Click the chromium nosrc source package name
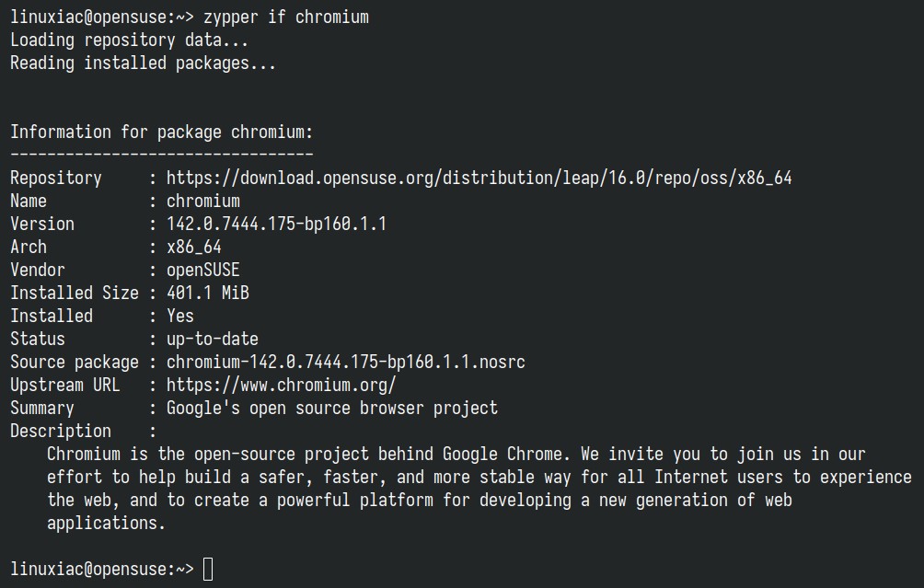This screenshot has height=588, width=924. (345, 362)
